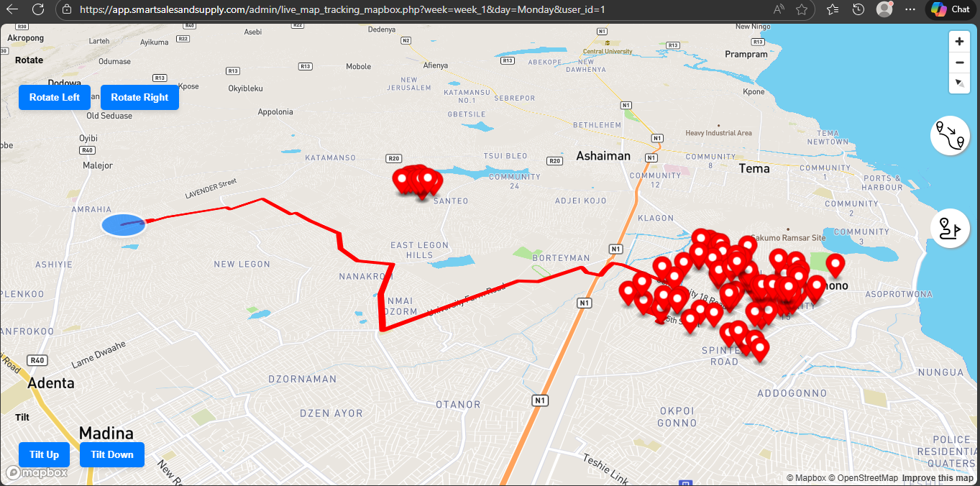The height and width of the screenshot is (486, 980).
Task: Select the circular route-with-arrow tracking icon
Action: click(950, 135)
